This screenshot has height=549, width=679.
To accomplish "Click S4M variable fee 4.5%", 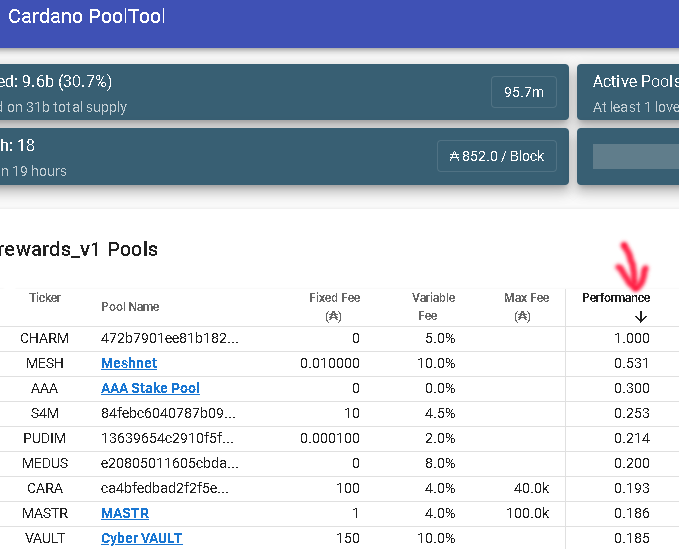I will click(440, 413).
